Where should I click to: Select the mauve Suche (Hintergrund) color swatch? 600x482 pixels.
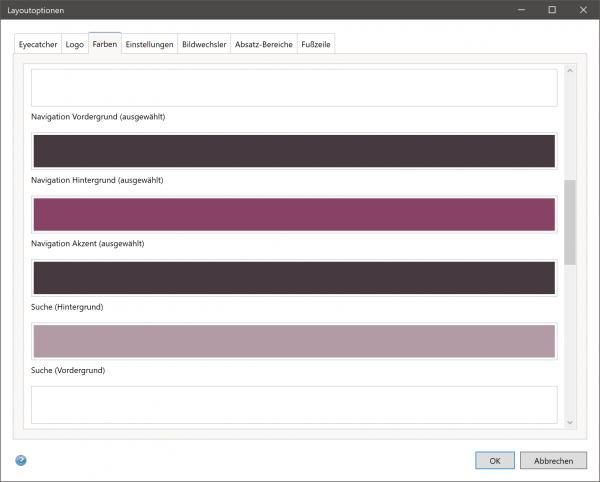coord(293,341)
